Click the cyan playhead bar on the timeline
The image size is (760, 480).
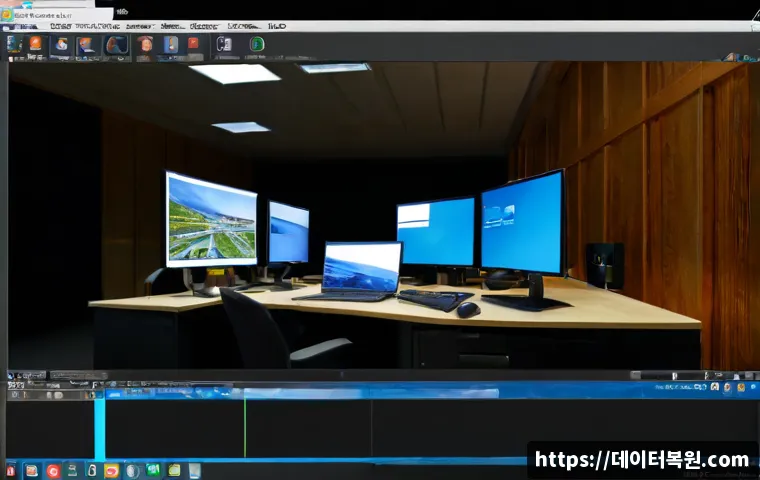[x=100, y=429]
